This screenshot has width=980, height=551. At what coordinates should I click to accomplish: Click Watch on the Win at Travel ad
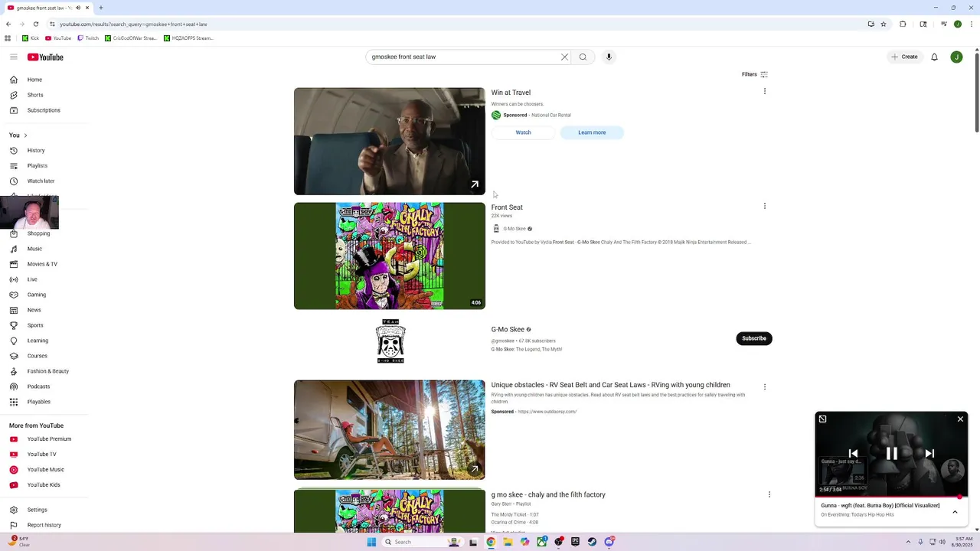click(523, 132)
